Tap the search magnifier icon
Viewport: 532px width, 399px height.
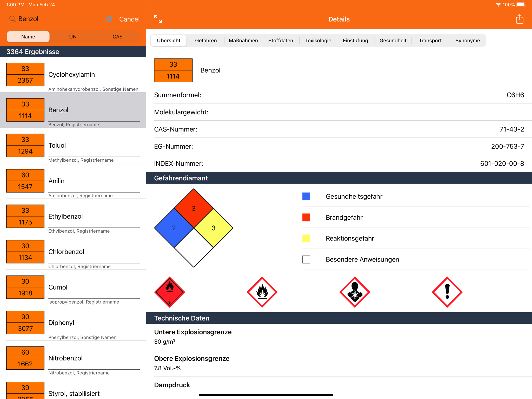(12, 19)
